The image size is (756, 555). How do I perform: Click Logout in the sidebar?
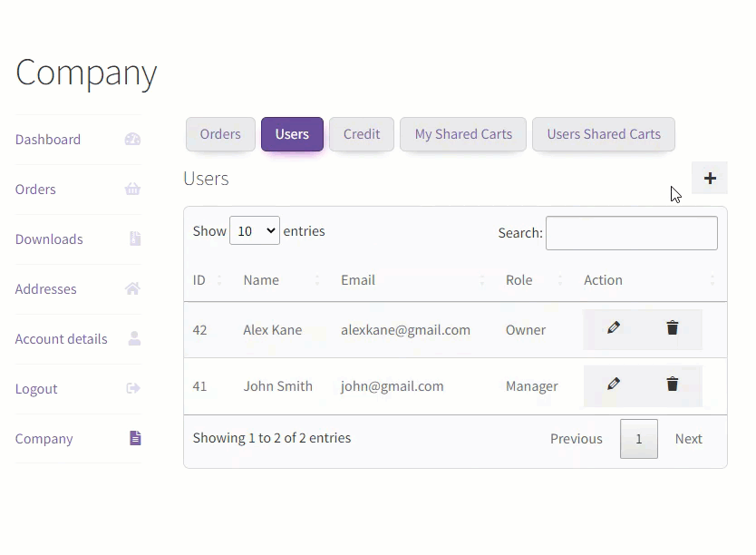pos(36,389)
